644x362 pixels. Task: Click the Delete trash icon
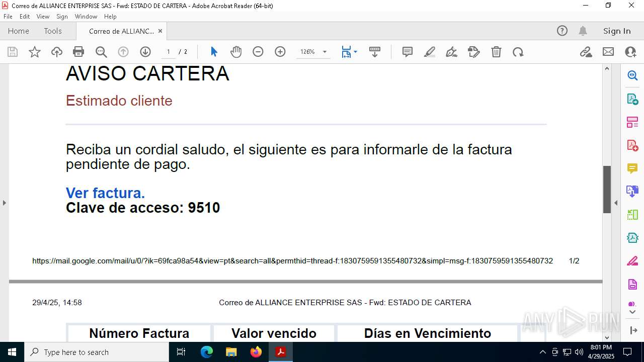click(496, 52)
